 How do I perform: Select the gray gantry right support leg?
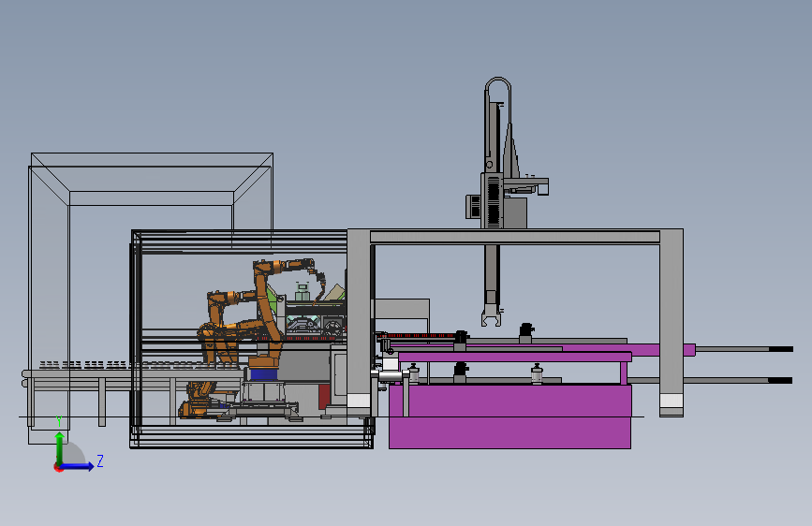click(672, 322)
